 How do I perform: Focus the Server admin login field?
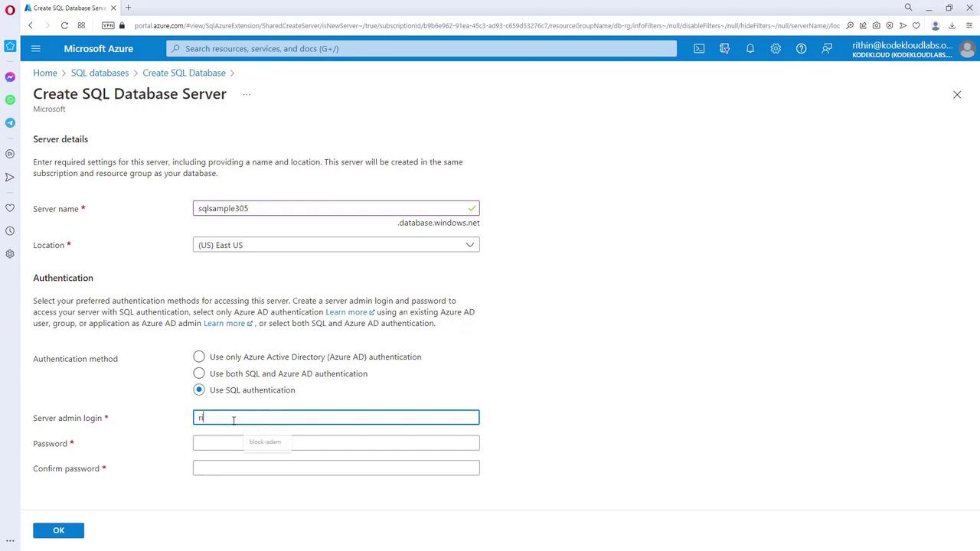336,417
